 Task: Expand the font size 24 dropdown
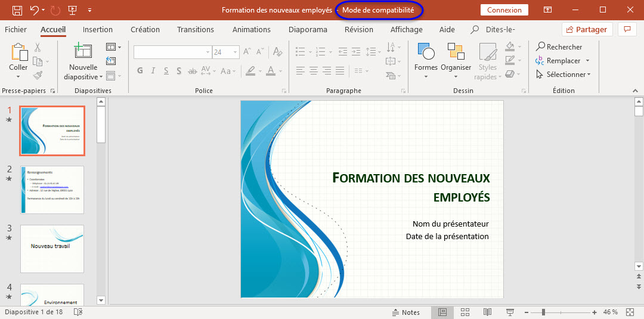(236, 52)
